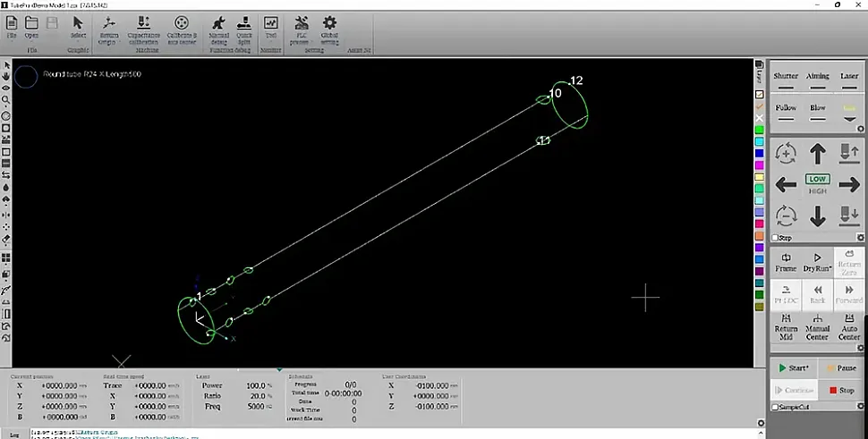Click the Open folder ribbon button
The image size is (868, 439).
pos(31,27)
